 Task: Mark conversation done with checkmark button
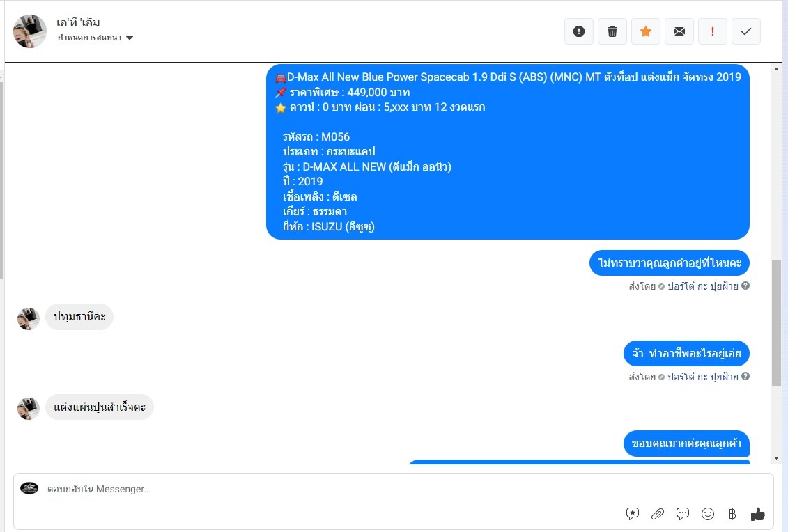[745, 31]
